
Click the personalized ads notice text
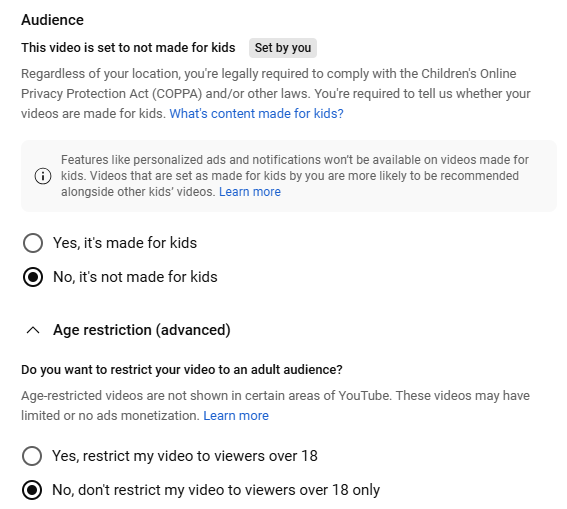click(295, 176)
